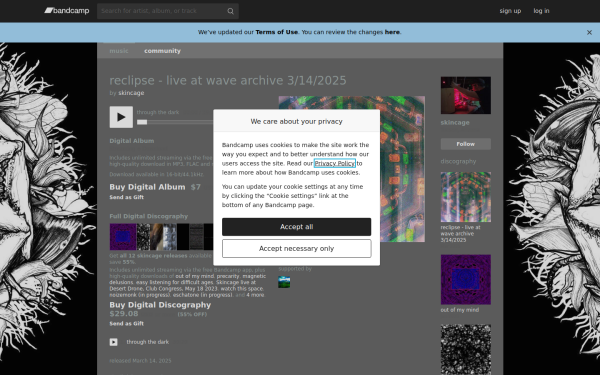The image size is (600, 375).
Task: Open 'all 12 skincage releases' link
Action: (153, 256)
